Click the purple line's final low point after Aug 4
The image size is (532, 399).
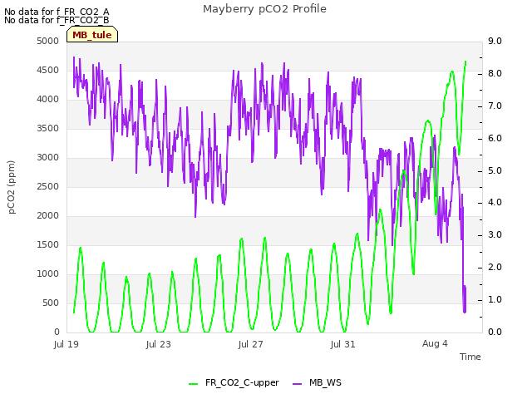point(465,312)
